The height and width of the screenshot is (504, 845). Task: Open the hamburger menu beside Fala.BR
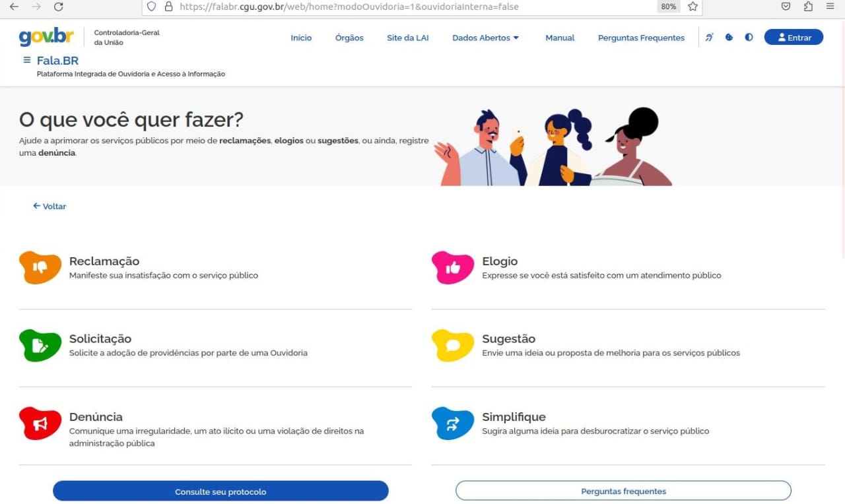tap(27, 60)
